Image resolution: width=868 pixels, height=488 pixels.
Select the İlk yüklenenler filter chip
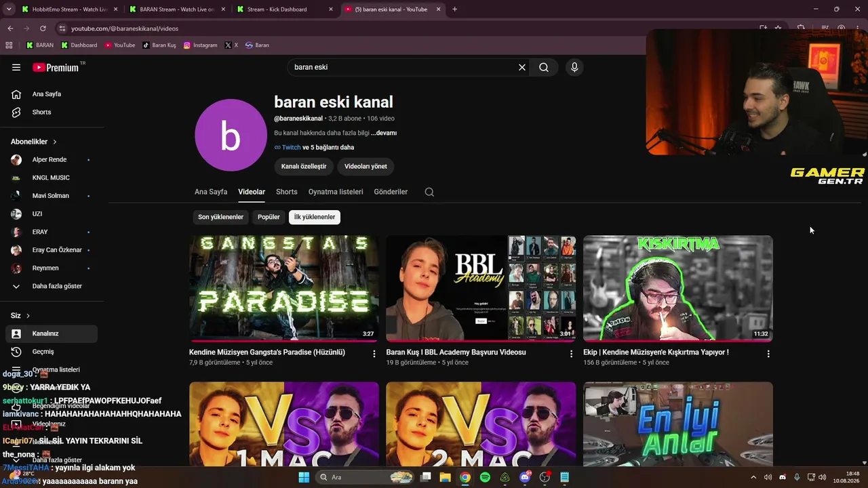(x=315, y=217)
